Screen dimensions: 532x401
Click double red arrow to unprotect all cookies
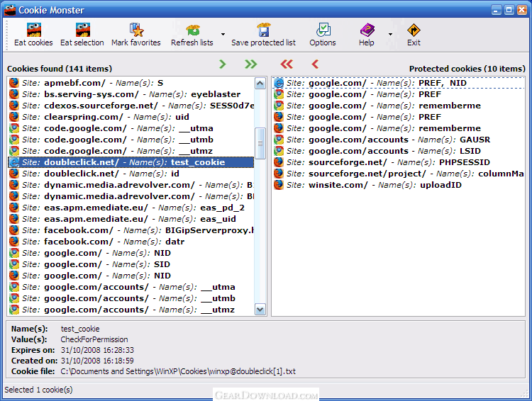pos(287,64)
